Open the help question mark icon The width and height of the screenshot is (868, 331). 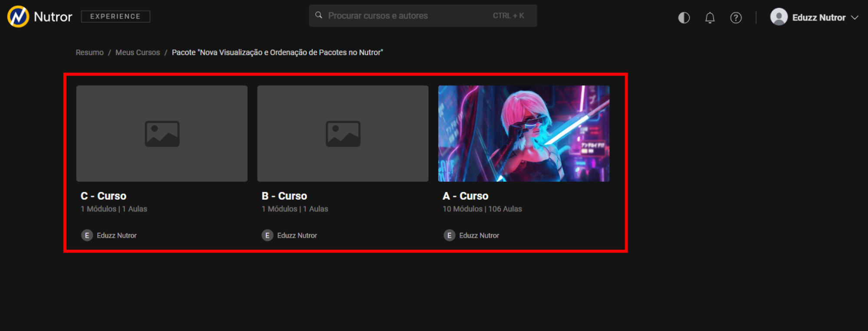(736, 18)
